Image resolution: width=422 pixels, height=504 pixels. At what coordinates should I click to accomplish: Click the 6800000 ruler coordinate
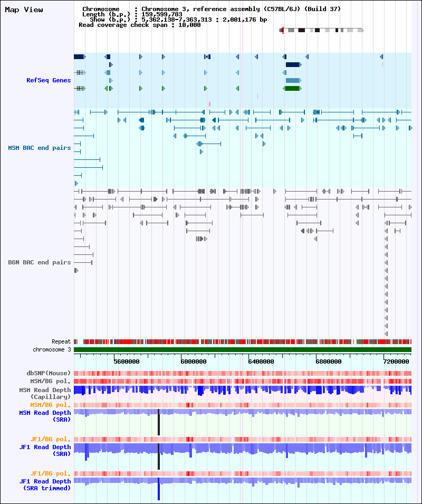pyautogui.click(x=329, y=362)
